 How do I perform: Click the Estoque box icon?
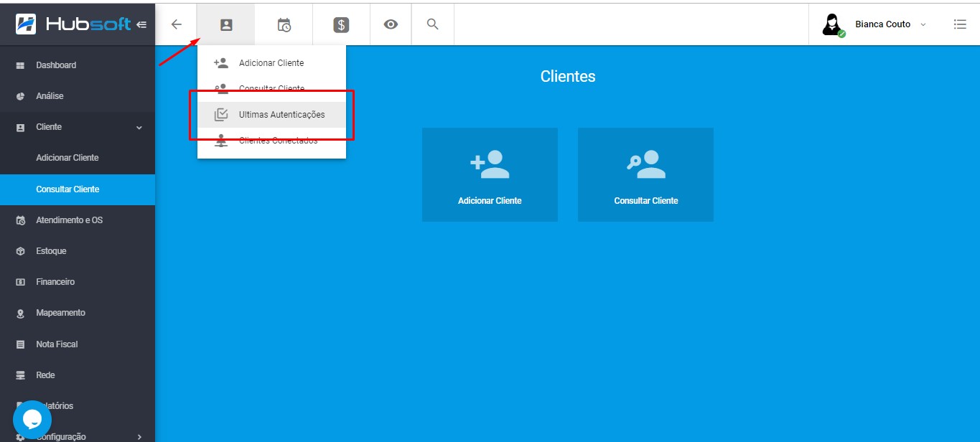[21, 251]
